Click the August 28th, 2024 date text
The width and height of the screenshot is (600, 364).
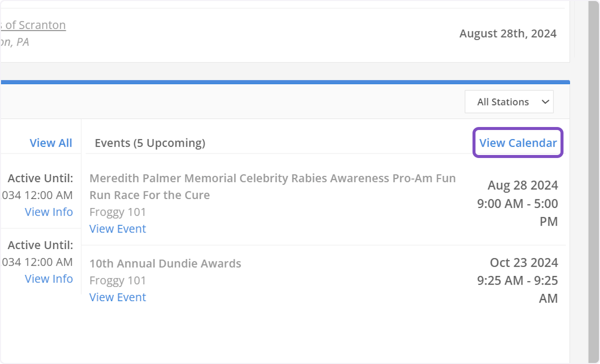click(x=507, y=33)
